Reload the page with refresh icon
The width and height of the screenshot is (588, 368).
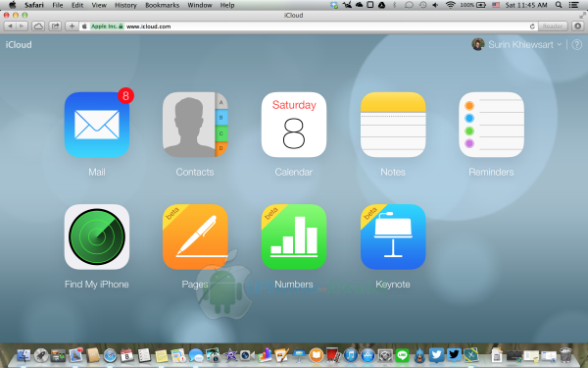(532, 26)
